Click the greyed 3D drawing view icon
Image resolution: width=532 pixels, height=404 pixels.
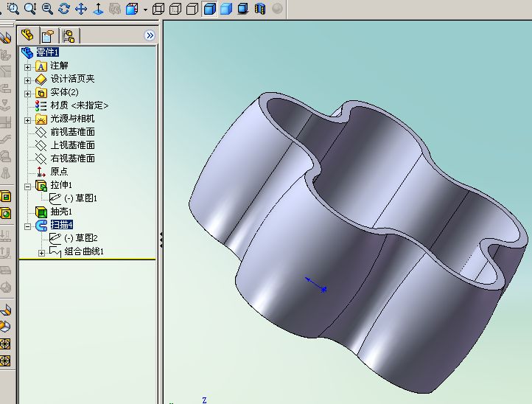[115, 9]
